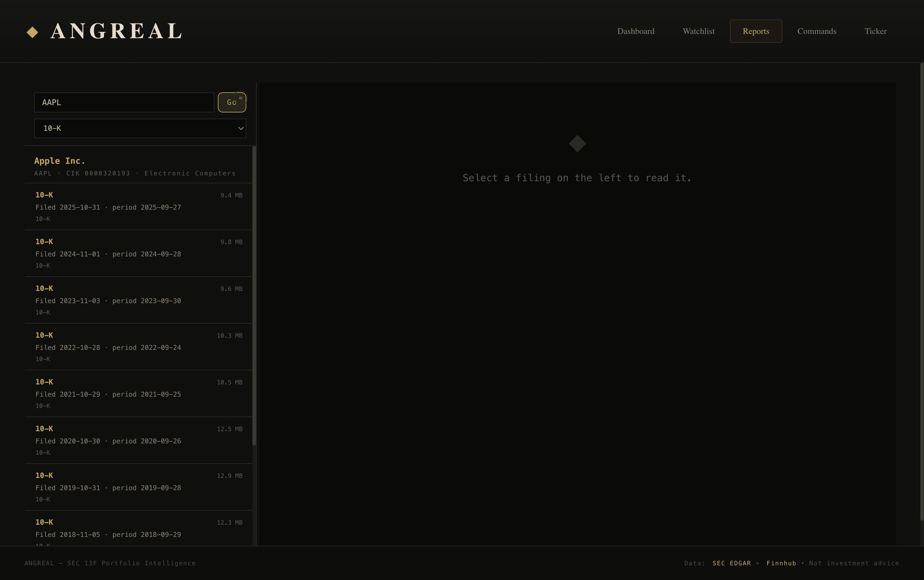Click the gold diamond logo icon
This screenshot has height=580, width=924.
coord(32,32)
